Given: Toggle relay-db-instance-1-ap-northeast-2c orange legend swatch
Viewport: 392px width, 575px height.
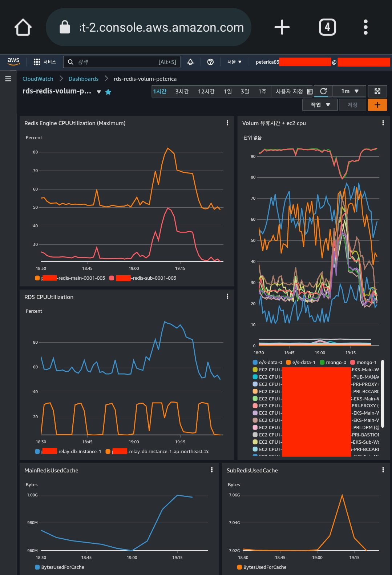Looking at the screenshot, I should point(108,451).
